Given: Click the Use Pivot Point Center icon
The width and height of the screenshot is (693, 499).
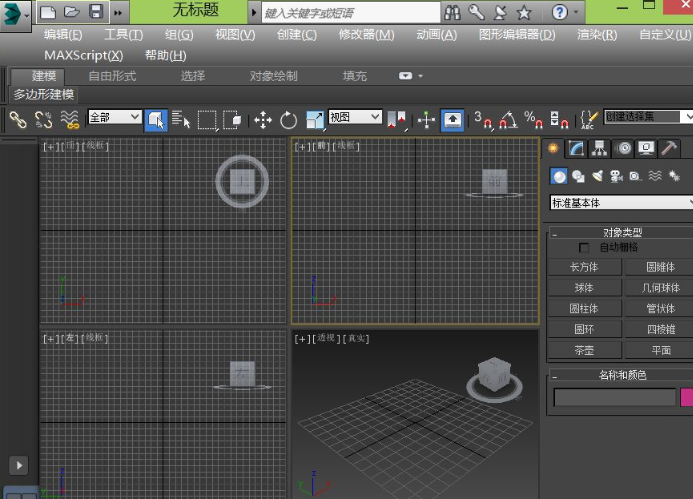Looking at the screenshot, I should (x=396, y=120).
